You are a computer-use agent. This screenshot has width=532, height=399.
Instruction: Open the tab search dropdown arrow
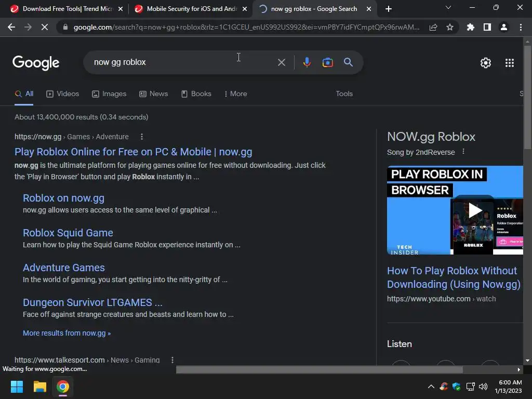pos(448,7)
